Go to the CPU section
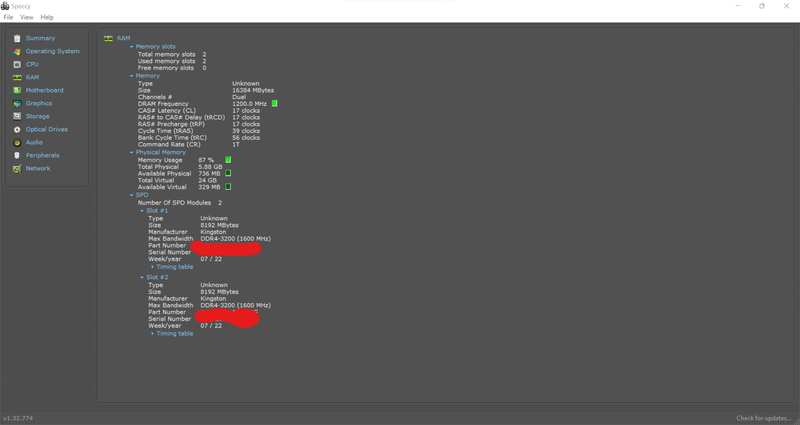This screenshot has width=800, height=425. point(32,64)
